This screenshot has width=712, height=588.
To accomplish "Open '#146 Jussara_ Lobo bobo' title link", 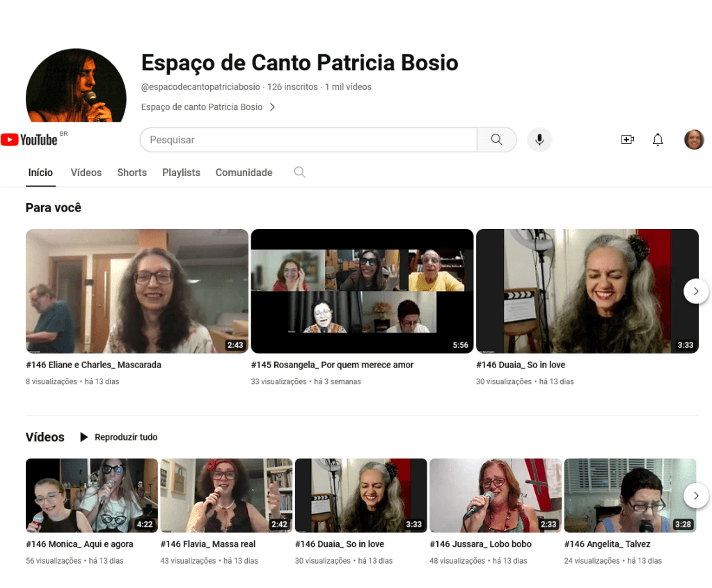I will click(x=480, y=544).
